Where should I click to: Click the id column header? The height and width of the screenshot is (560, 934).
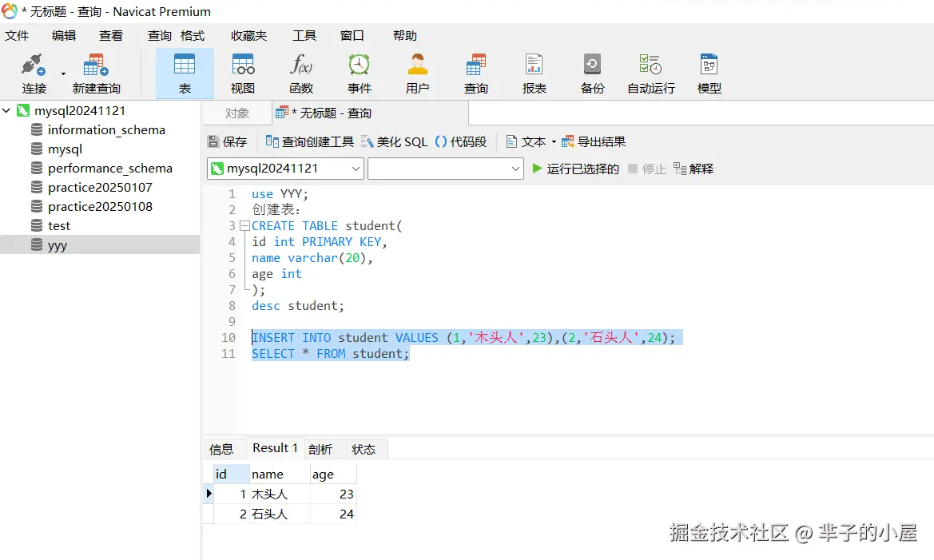pyautogui.click(x=232, y=475)
